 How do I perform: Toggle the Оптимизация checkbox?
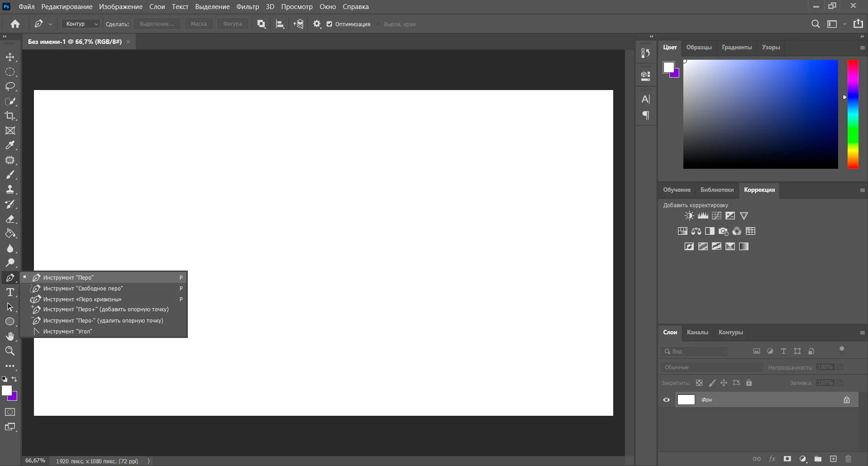329,24
